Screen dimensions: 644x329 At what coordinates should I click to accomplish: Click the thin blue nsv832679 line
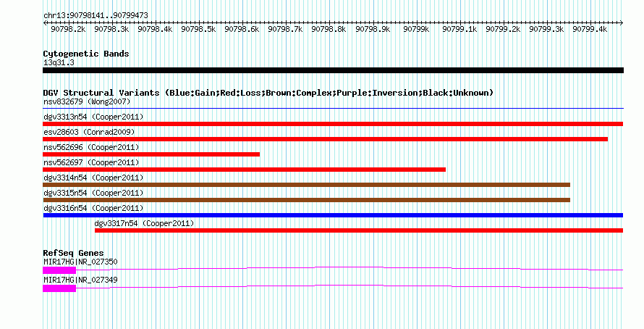[333, 109]
